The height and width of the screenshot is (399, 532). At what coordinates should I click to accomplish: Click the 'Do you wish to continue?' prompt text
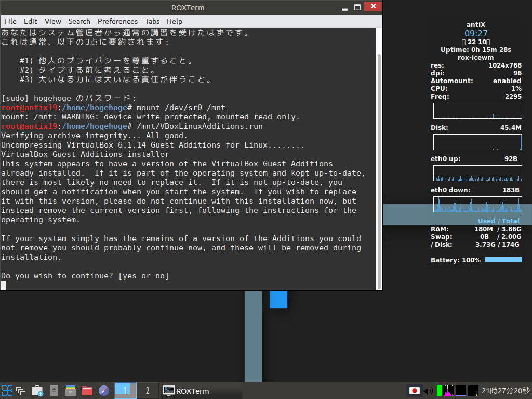pos(85,276)
